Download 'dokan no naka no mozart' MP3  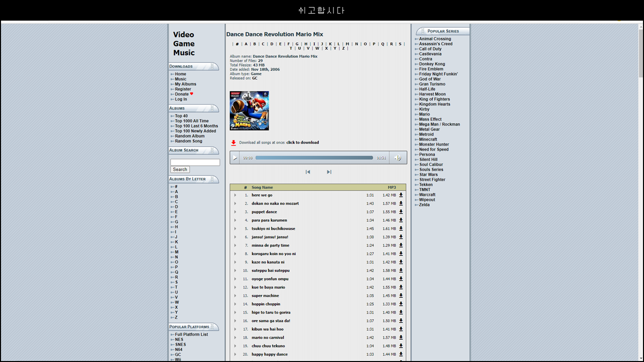[401, 204]
